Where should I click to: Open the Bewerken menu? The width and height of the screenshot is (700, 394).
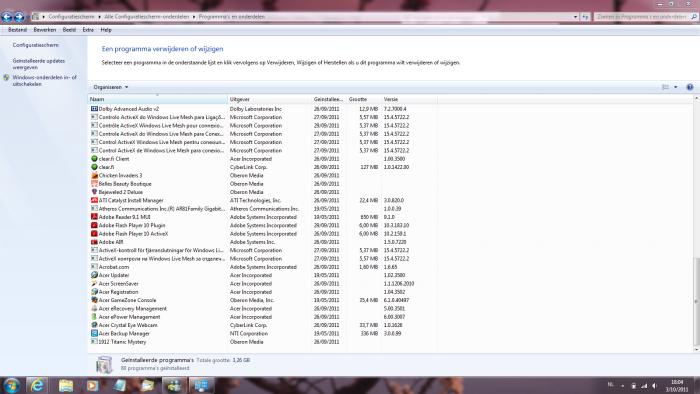tap(45, 30)
